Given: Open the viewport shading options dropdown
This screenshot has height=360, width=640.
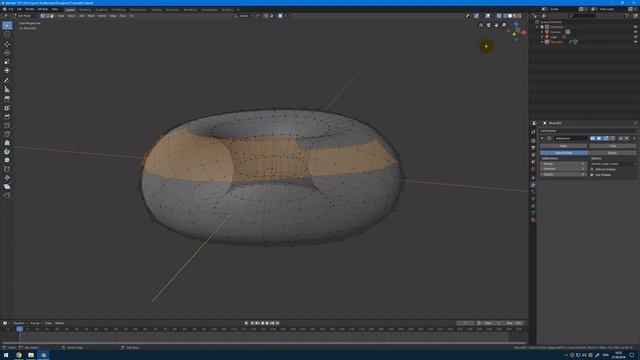Looking at the screenshot, I should 524,16.
